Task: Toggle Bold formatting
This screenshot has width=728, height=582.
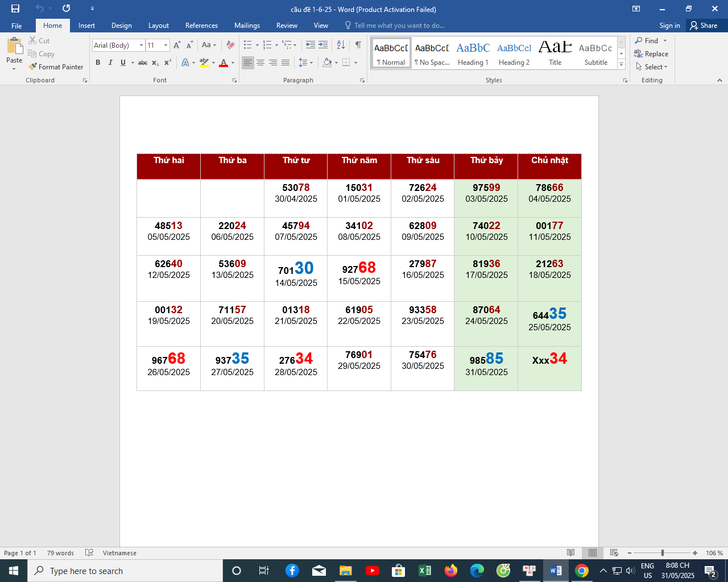Action: (98, 63)
